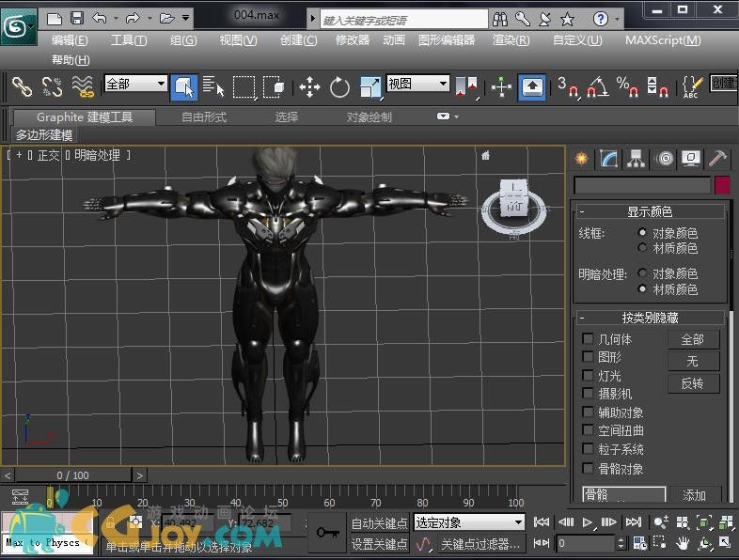Activate the Select Object tool
This screenshot has height=560, width=739.
(183, 87)
